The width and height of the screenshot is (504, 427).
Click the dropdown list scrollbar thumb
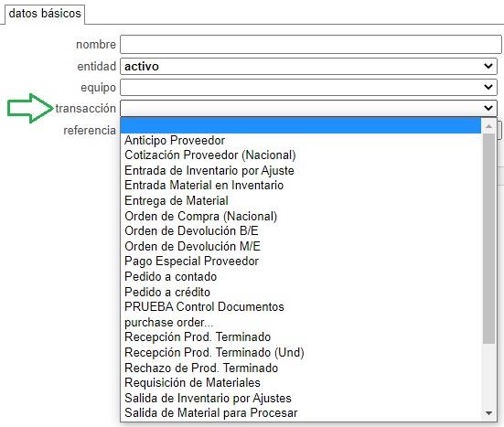488,239
